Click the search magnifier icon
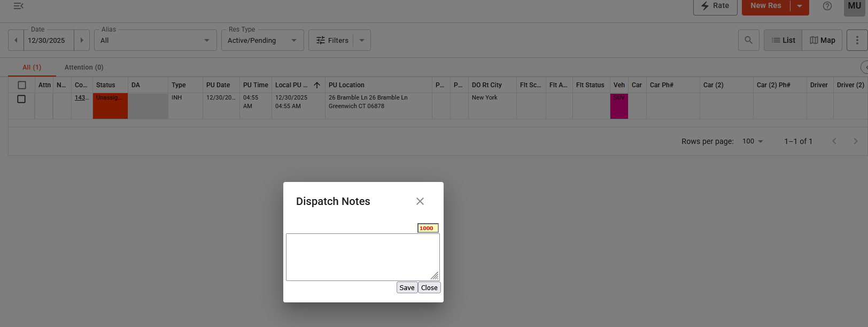 point(748,40)
